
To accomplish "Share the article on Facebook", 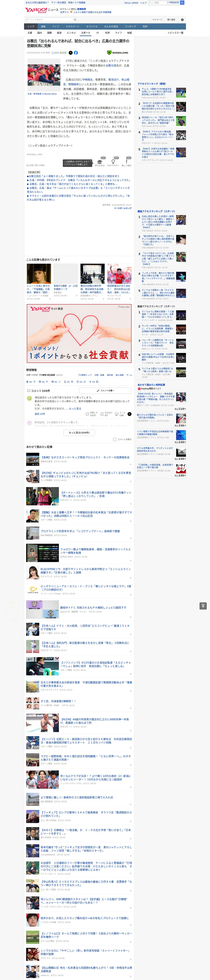I will 76,53.
